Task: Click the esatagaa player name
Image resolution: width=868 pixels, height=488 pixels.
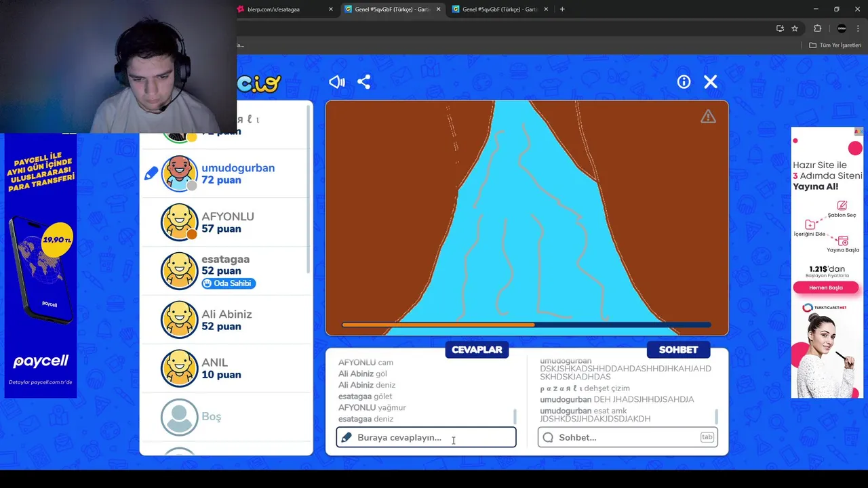Action: pos(225,259)
